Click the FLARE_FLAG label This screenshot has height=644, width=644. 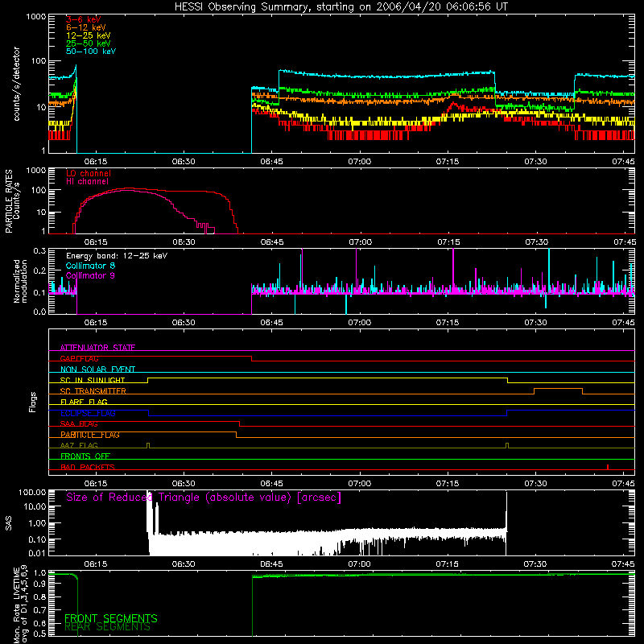click(x=84, y=402)
